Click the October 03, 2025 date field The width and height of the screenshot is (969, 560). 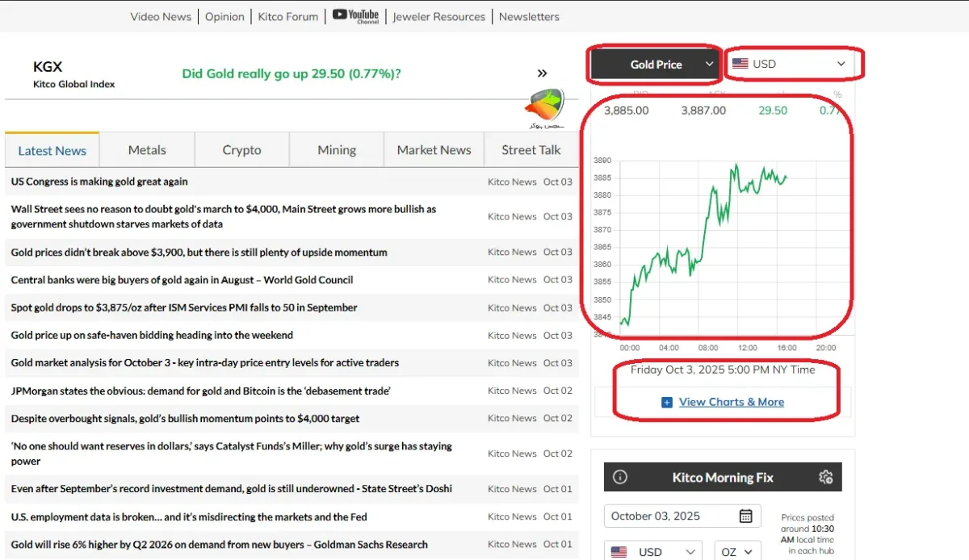tap(682, 516)
